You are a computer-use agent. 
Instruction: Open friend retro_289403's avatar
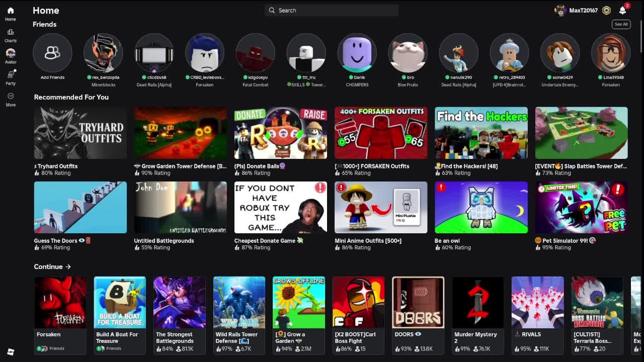(x=509, y=53)
